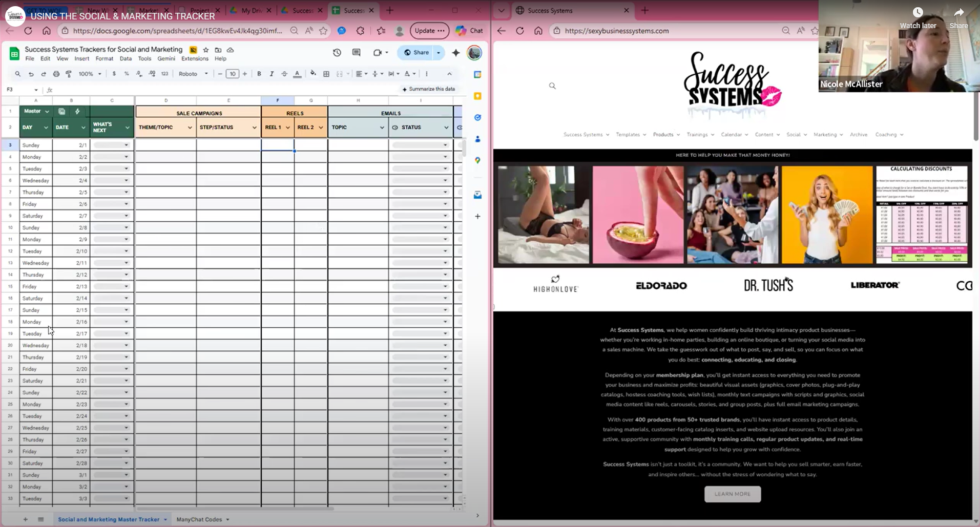This screenshot has height=527, width=980.
Task: Click the Learn More button
Action: 733,494
